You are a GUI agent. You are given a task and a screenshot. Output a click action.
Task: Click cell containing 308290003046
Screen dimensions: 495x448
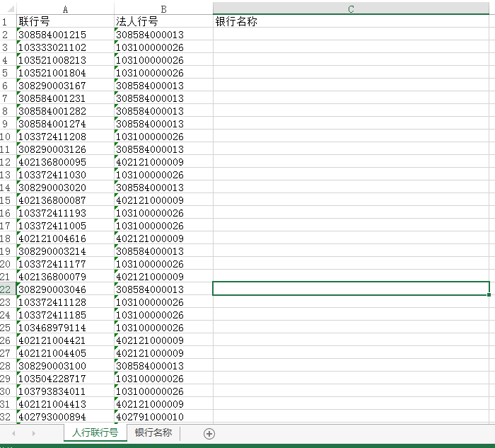65,289
